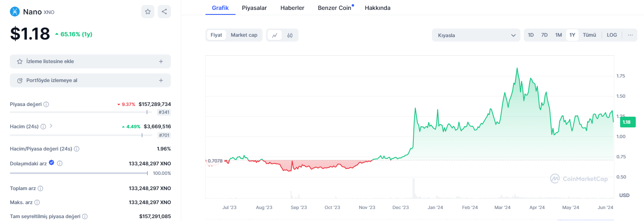This screenshot has width=644, height=221.
Task: Click info icon next to Maks. arz
Action: coord(37,202)
